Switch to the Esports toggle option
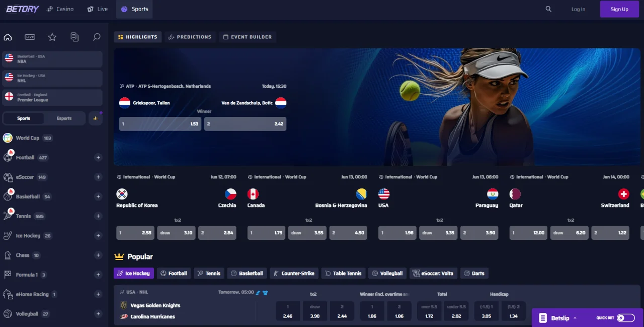 tap(64, 118)
